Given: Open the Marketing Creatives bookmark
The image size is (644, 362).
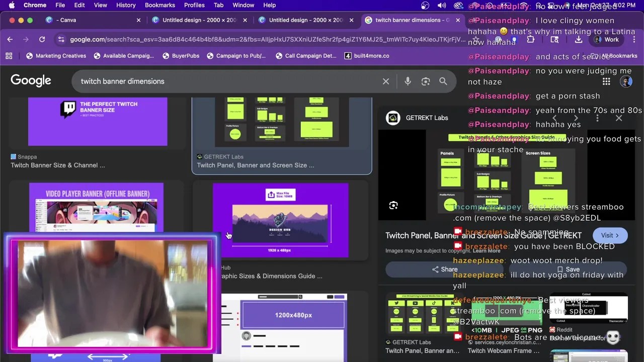Looking at the screenshot, I should coord(56,56).
